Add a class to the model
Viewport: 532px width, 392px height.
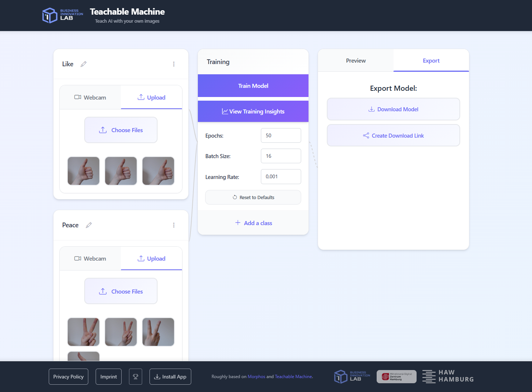pos(253,223)
